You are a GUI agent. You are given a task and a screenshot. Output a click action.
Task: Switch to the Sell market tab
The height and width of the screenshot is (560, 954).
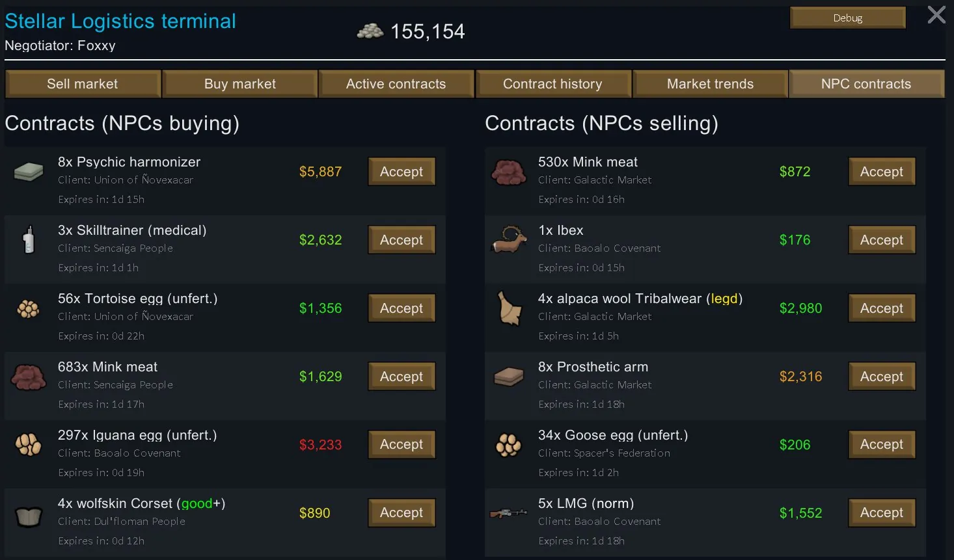pos(83,84)
